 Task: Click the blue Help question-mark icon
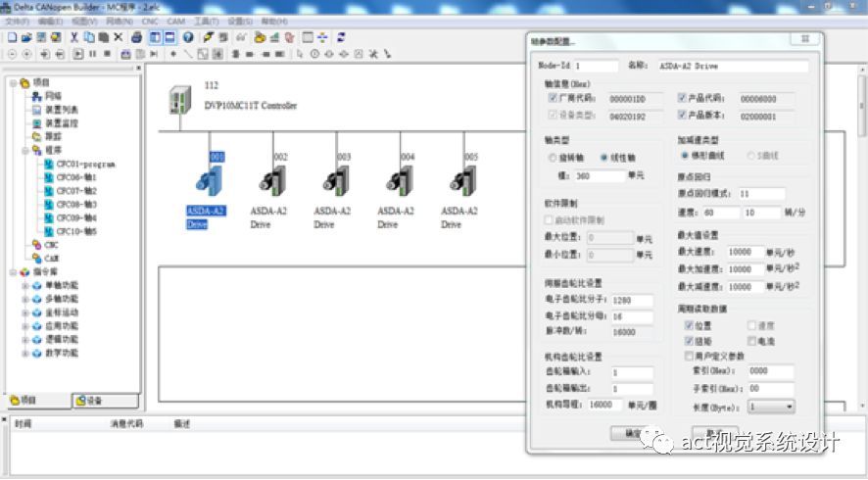(x=188, y=37)
